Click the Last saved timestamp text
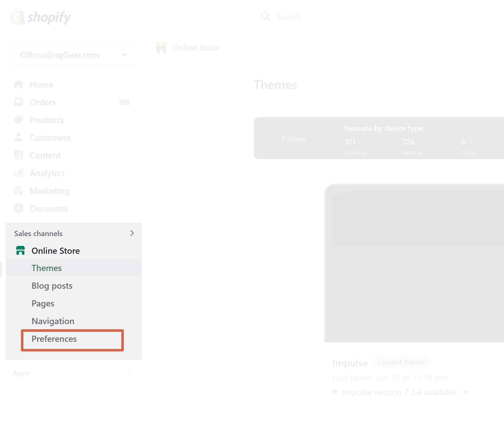Screen dimensions: 504x422 pyautogui.click(x=390, y=378)
